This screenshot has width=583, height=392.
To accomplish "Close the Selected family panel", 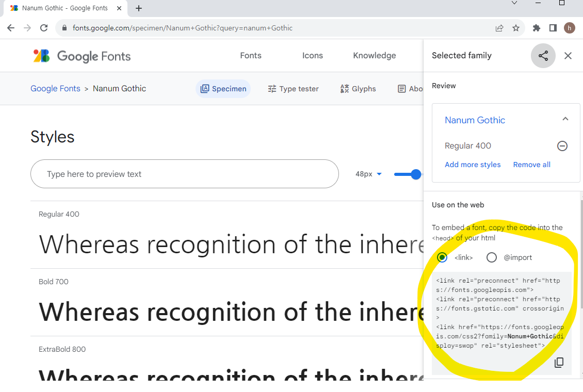I will click(568, 56).
